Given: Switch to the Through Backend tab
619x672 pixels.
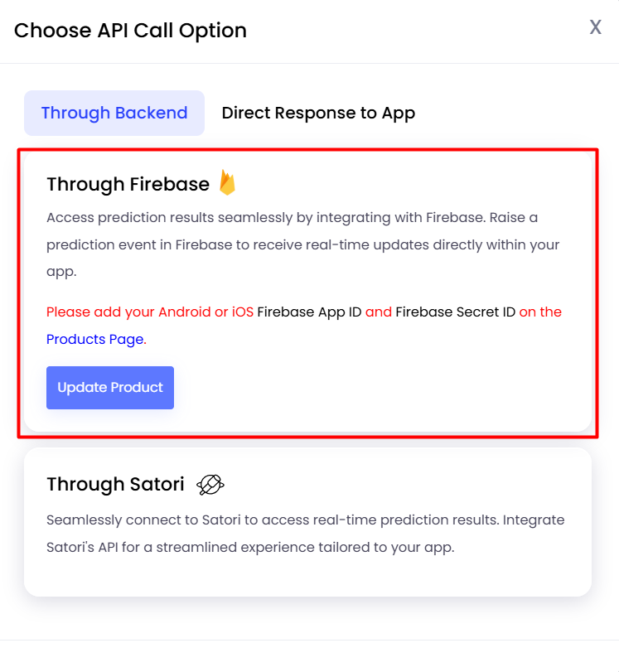Looking at the screenshot, I should (114, 114).
